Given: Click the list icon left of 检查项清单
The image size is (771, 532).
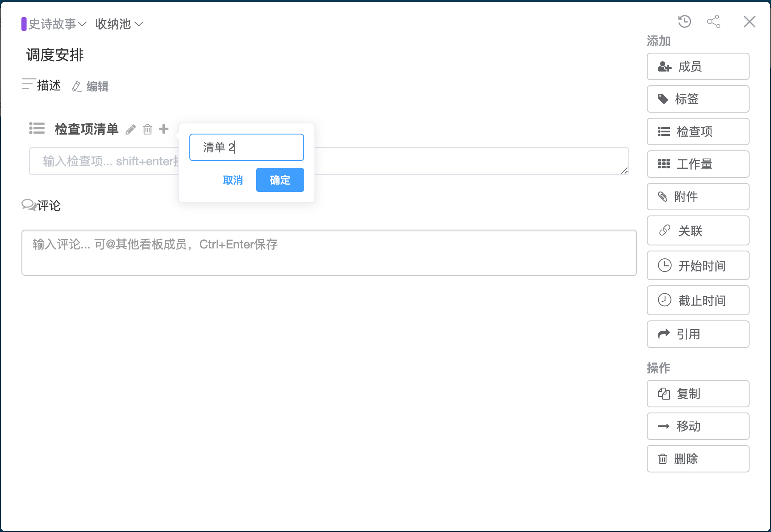Looking at the screenshot, I should (x=37, y=129).
